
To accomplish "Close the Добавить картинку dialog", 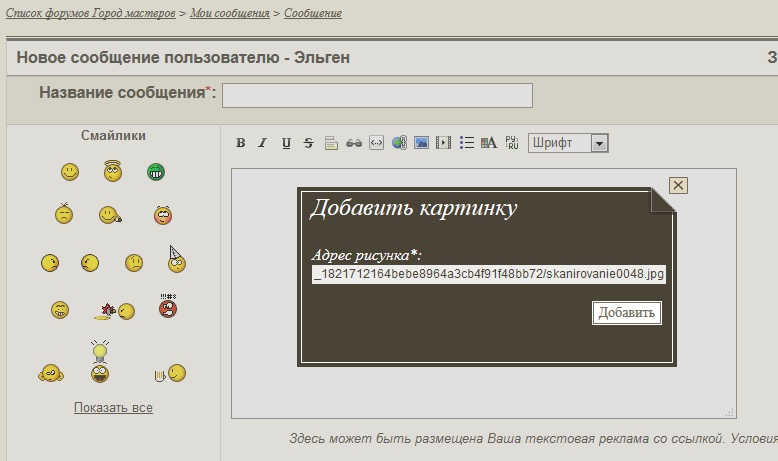I will (x=678, y=185).
